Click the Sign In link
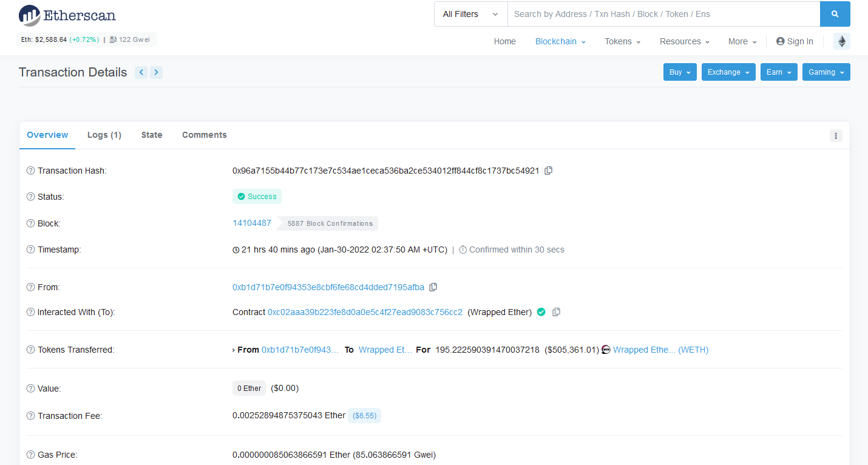868x465 pixels. tap(795, 41)
